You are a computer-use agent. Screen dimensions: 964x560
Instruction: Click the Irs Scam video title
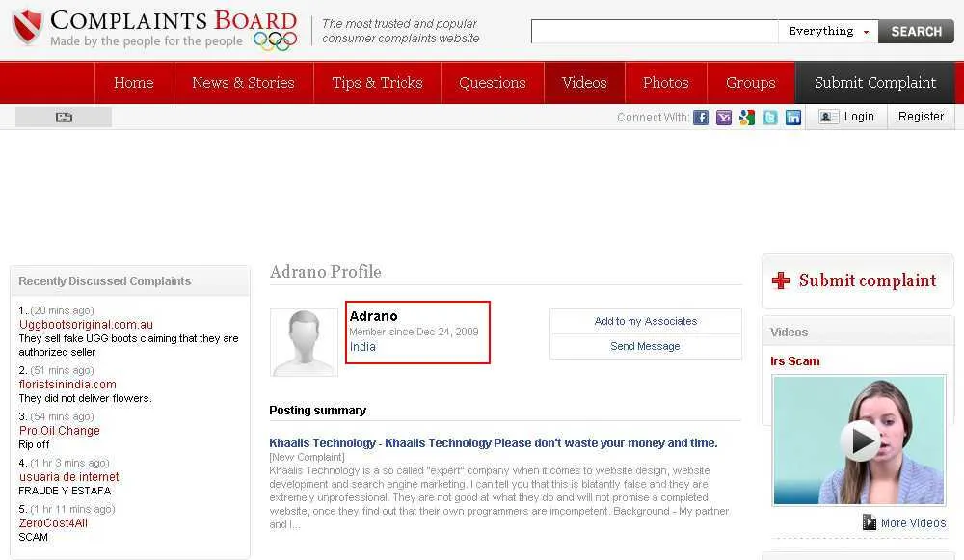click(x=795, y=360)
